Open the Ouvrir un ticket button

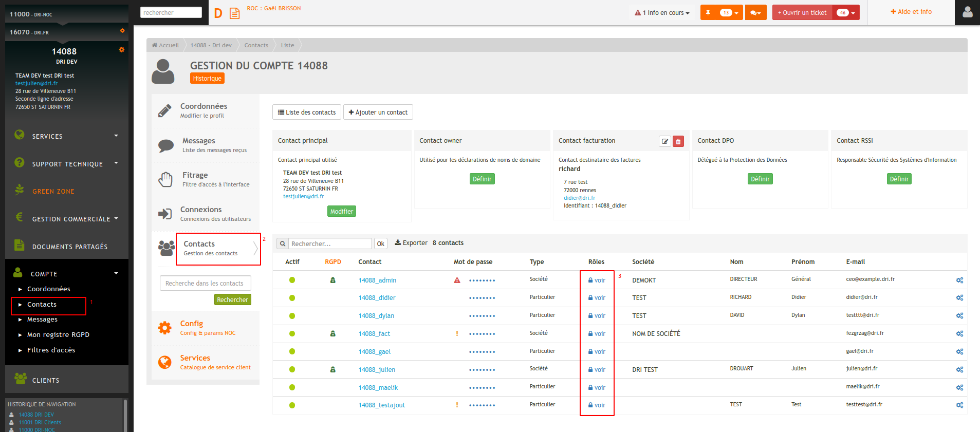[x=802, y=13]
